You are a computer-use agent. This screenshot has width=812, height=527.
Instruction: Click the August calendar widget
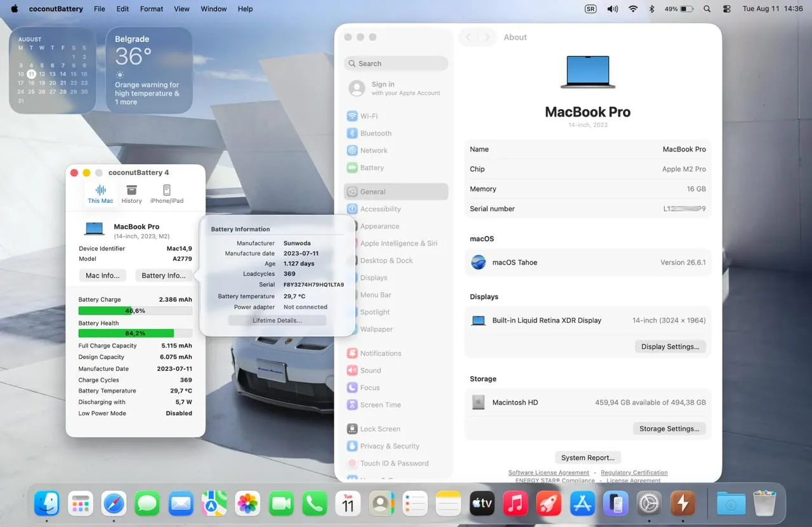(53, 70)
